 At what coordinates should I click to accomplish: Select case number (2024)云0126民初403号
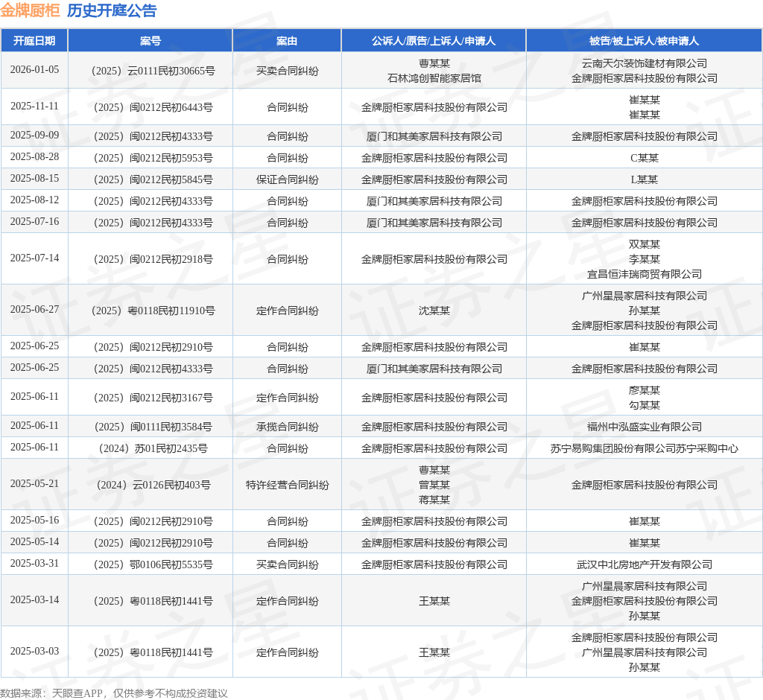coord(153,485)
